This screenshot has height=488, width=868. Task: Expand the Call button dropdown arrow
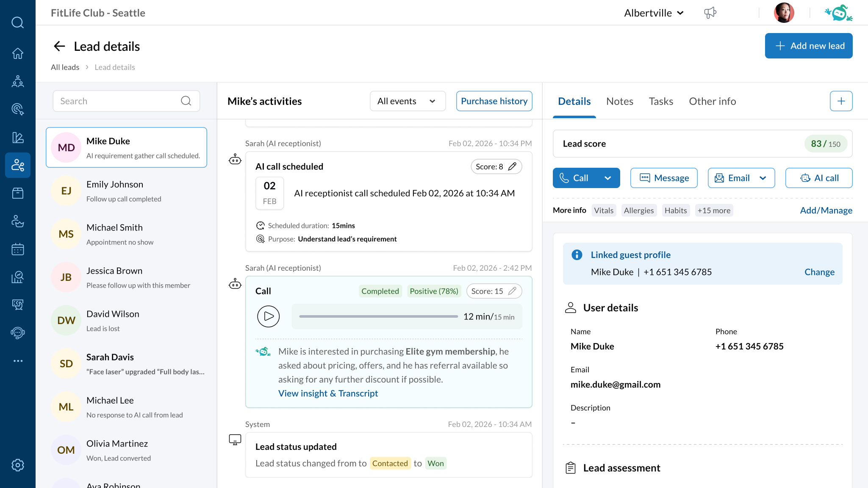tap(607, 178)
